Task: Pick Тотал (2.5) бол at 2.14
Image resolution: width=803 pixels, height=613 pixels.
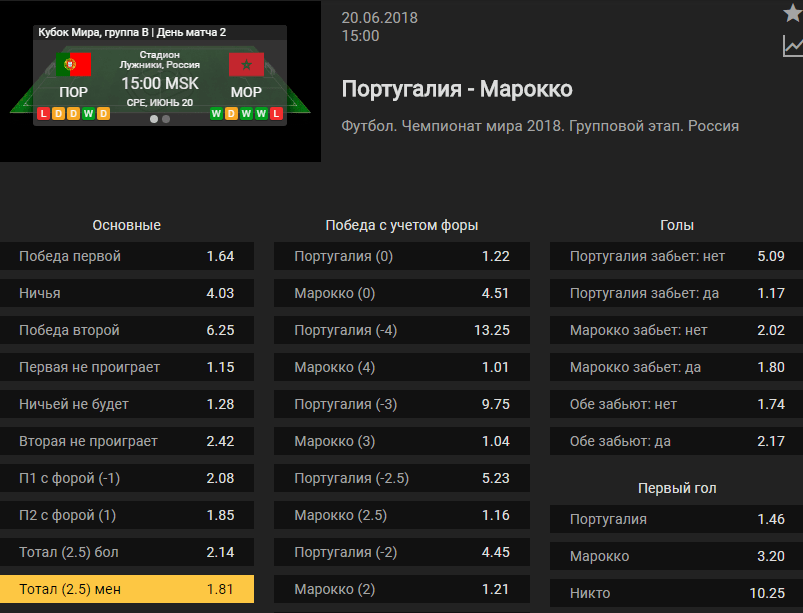Action: click(x=127, y=552)
